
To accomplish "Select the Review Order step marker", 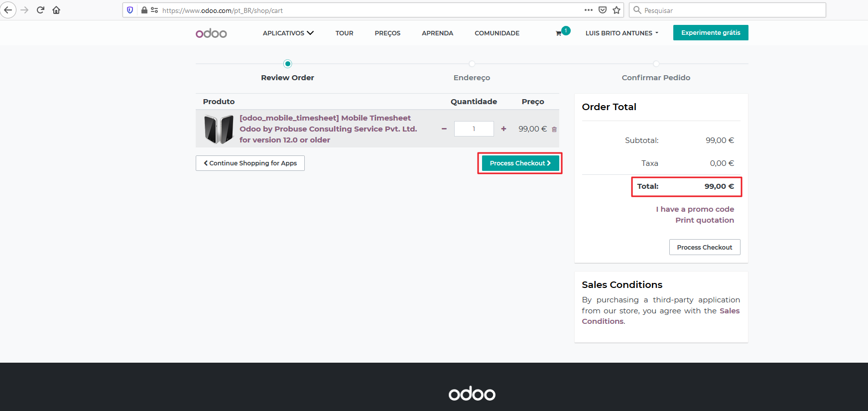I will [x=287, y=64].
